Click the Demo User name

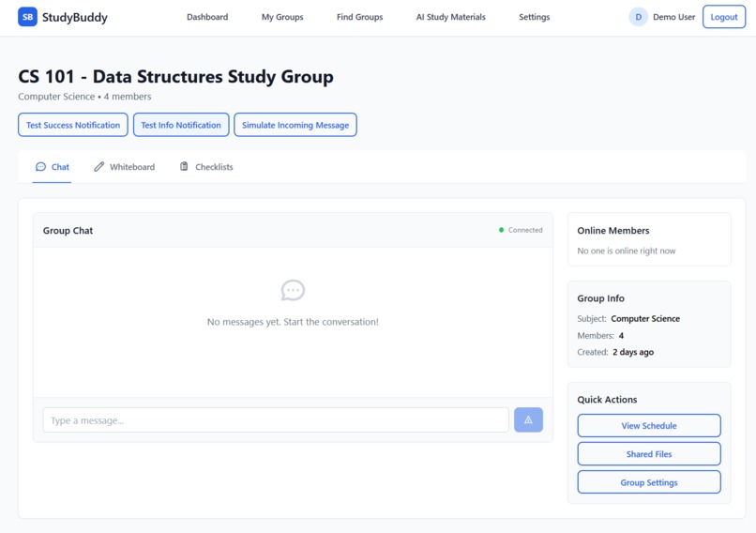coord(673,17)
